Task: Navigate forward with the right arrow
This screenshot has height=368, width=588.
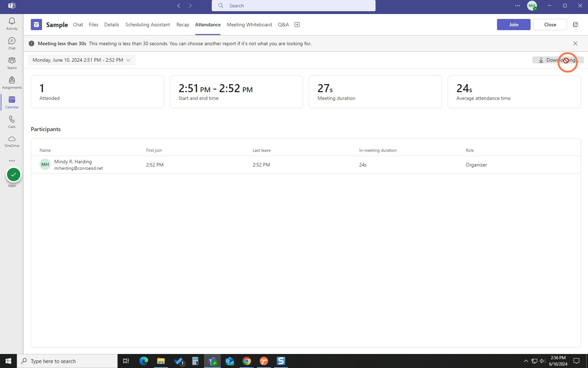Action: pyautogui.click(x=190, y=6)
